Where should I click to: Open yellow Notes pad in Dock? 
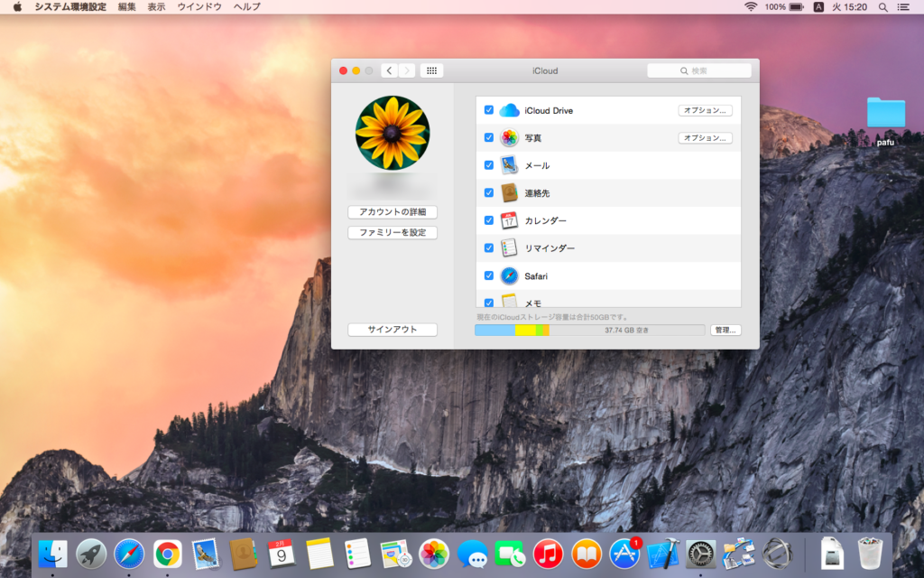point(320,554)
